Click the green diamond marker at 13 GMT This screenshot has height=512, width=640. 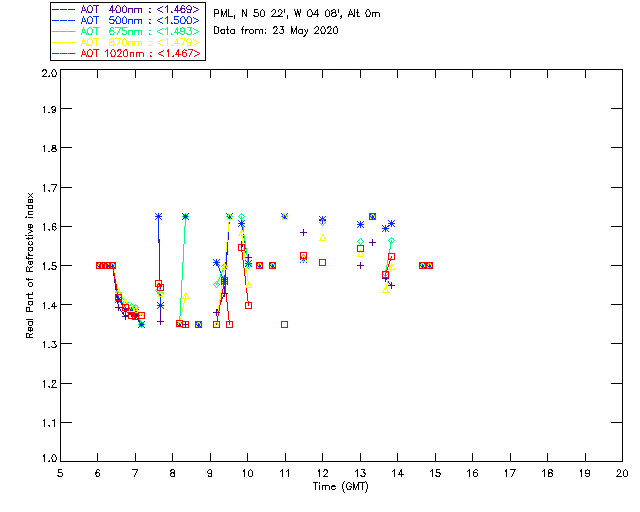point(360,242)
